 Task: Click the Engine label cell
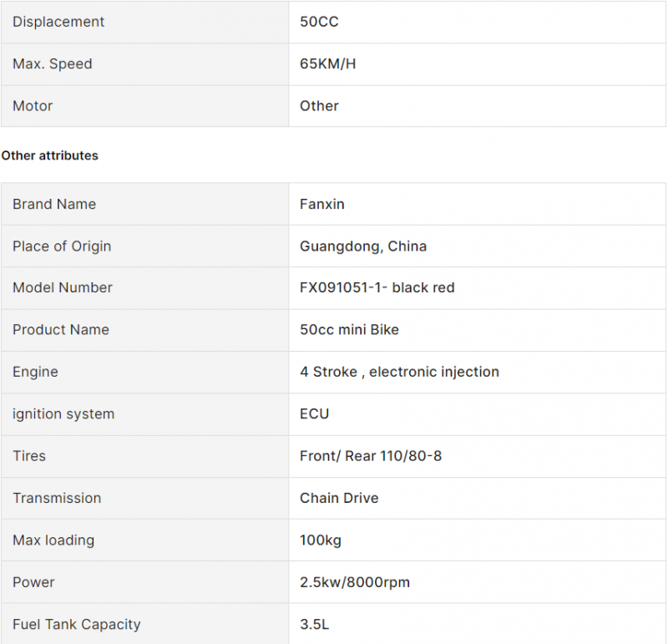tap(144, 372)
